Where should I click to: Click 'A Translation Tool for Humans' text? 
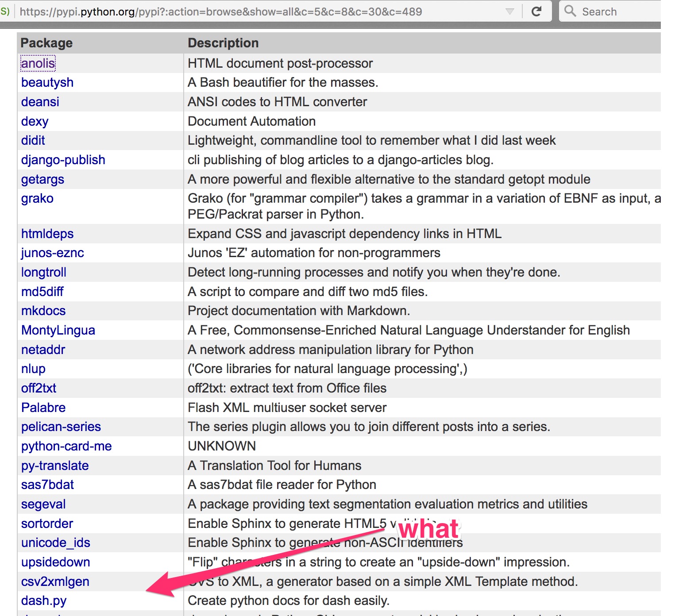point(274,466)
